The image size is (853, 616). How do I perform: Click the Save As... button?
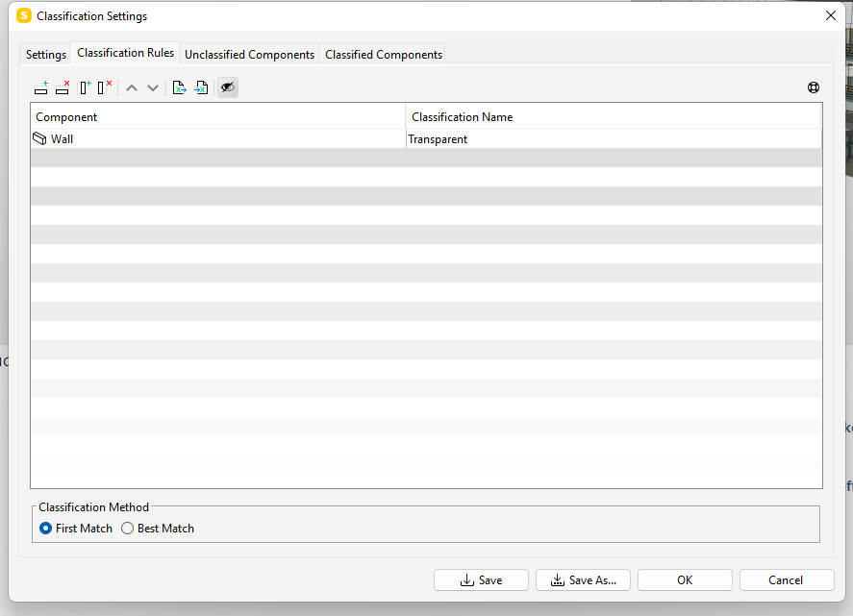(583, 580)
